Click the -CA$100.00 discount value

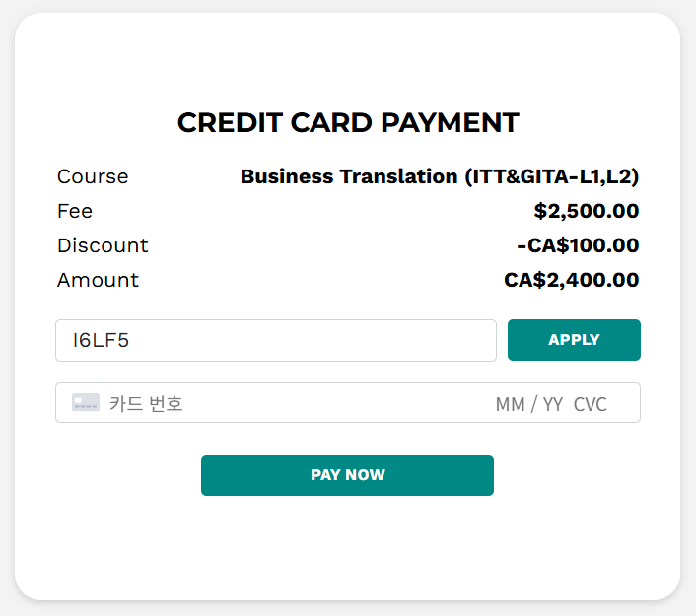tap(578, 245)
